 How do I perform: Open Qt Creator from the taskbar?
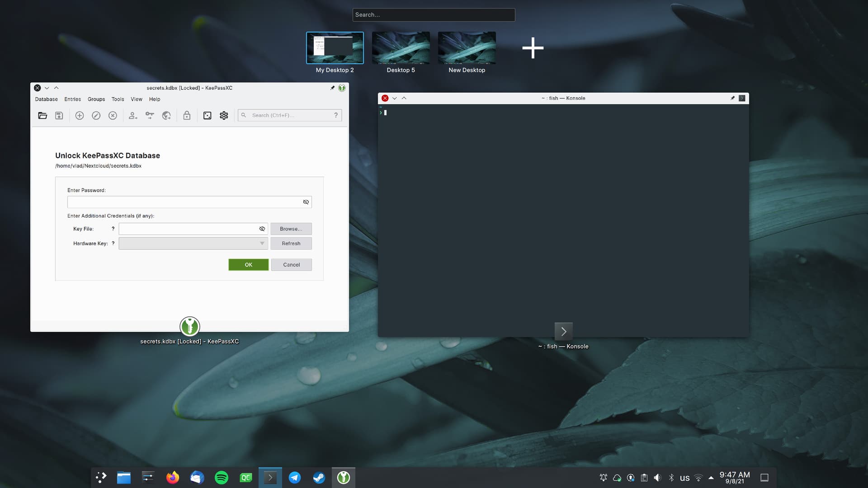click(x=246, y=478)
